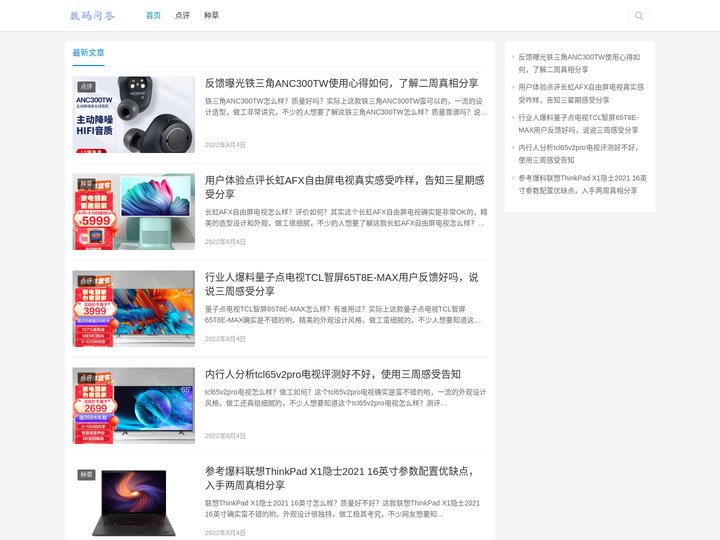Click date under 铁三角ANC300TW article
Viewport: 720px width, 540px height.
pyautogui.click(x=225, y=145)
